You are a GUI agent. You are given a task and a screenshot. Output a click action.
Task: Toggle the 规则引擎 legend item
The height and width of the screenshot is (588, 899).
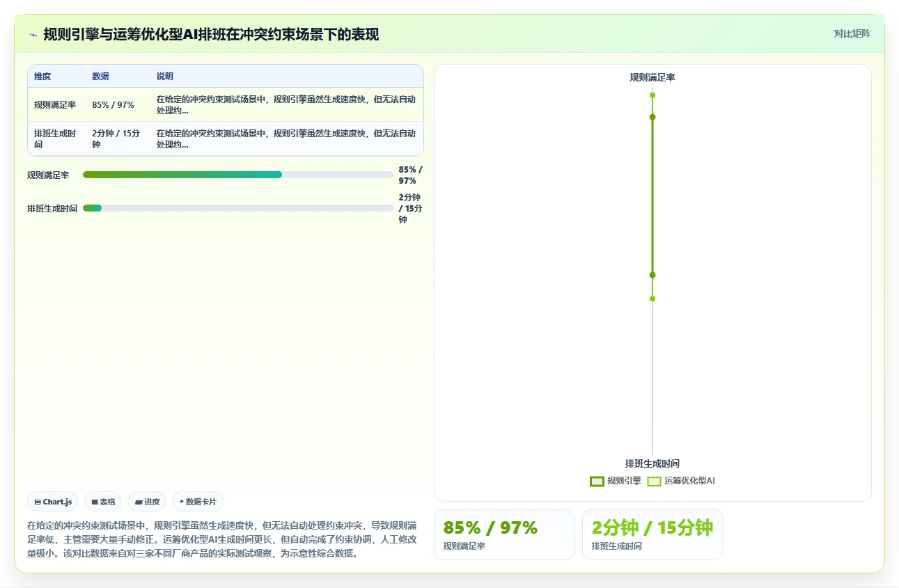[x=615, y=481]
